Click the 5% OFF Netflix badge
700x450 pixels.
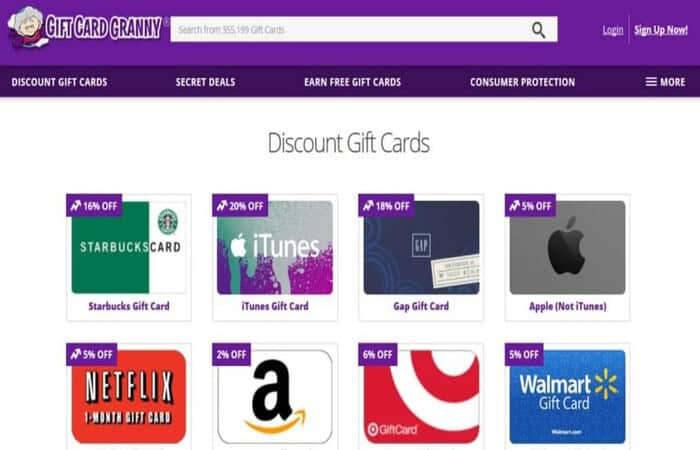pos(92,354)
